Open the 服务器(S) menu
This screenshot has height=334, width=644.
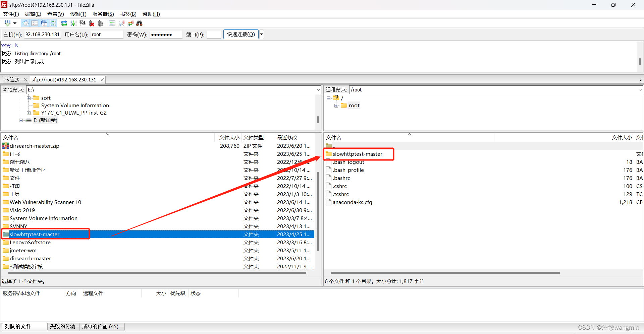pyautogui.click(x=103, y=14)
